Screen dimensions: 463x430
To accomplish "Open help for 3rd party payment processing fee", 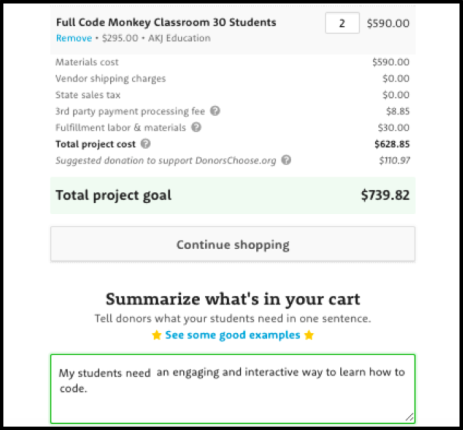I will (215, 111).
